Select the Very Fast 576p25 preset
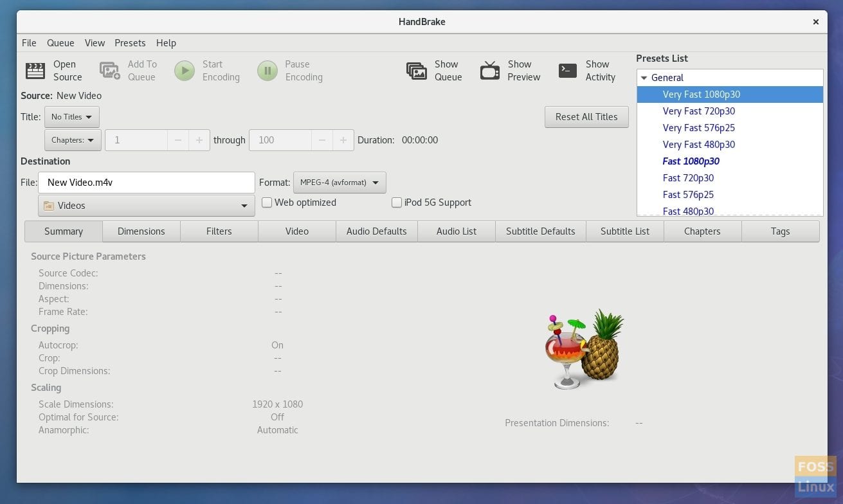This screenshot has width=843, height=504. [x=730, y=128]
